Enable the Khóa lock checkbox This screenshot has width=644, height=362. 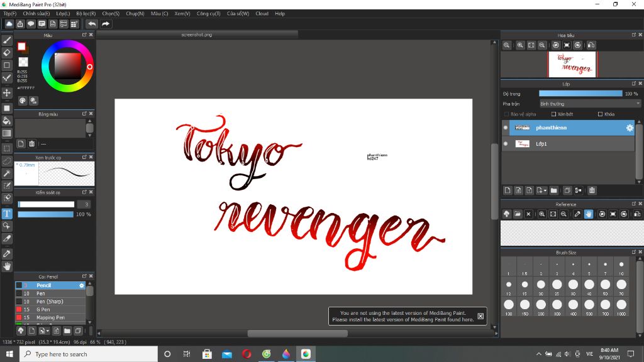click(x=600, y=114)
